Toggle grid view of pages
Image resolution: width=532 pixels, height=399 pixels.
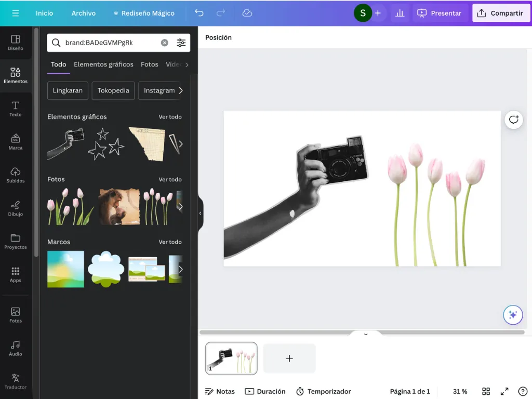486,391
